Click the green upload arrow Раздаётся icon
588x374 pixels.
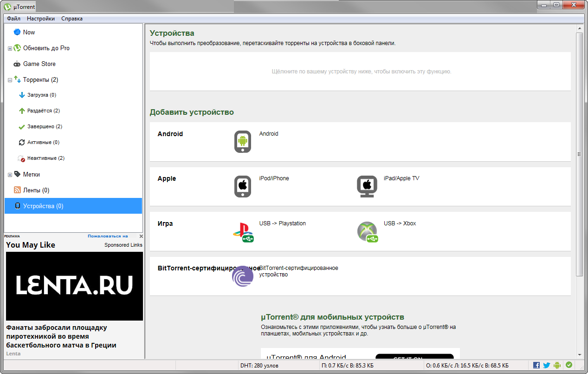[21, 111]
